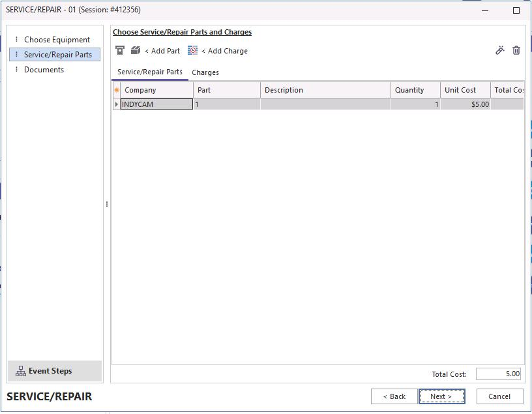Click the magic wand icon

click(500, 50)
